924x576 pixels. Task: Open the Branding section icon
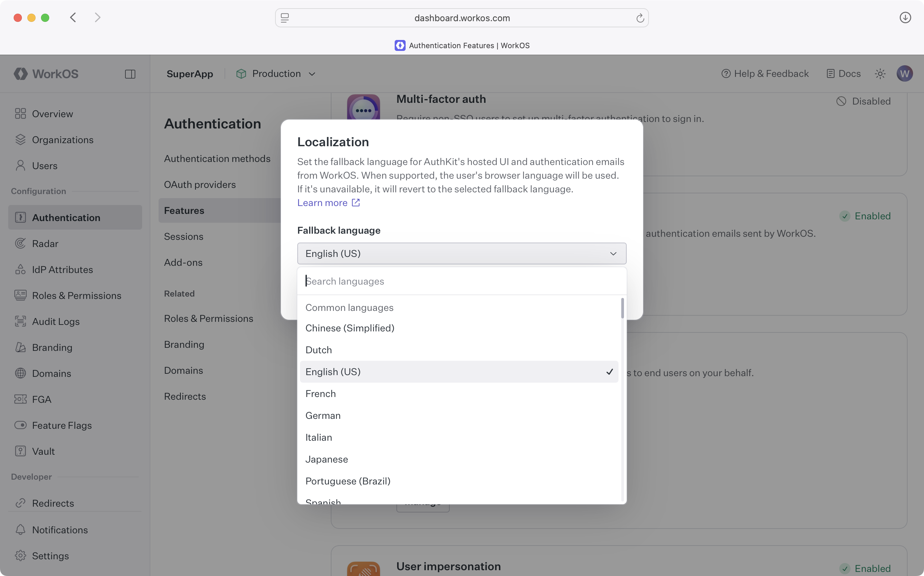[20, 347]
